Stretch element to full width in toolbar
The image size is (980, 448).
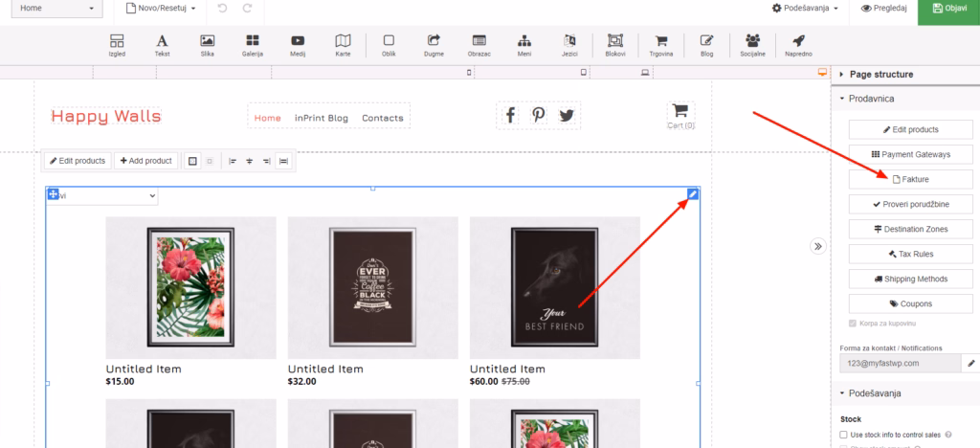(283, 161)
